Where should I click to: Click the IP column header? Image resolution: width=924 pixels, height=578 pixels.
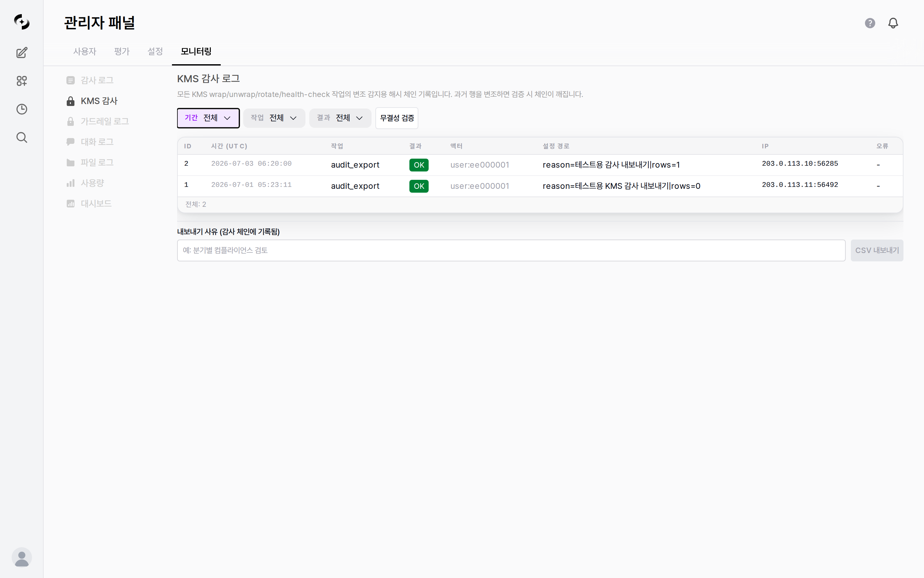pos(765,146)
